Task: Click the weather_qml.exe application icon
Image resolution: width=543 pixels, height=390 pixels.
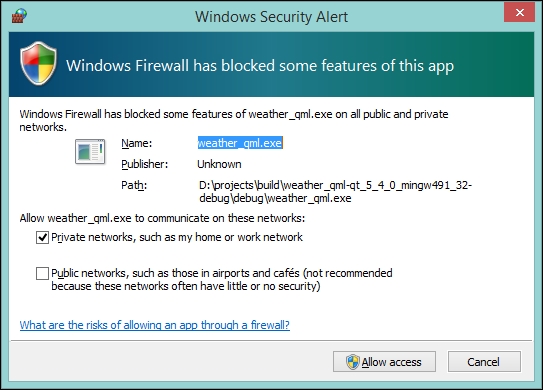Action: [90, 151]
